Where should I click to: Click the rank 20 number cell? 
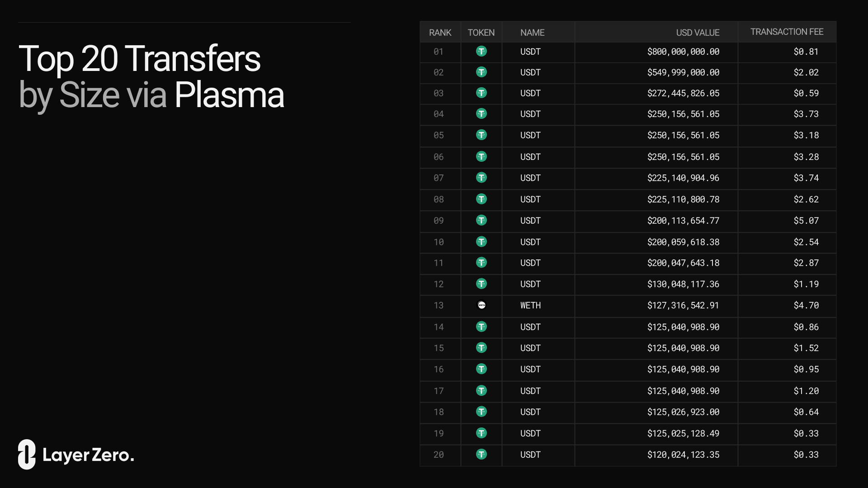pos(439,455)
